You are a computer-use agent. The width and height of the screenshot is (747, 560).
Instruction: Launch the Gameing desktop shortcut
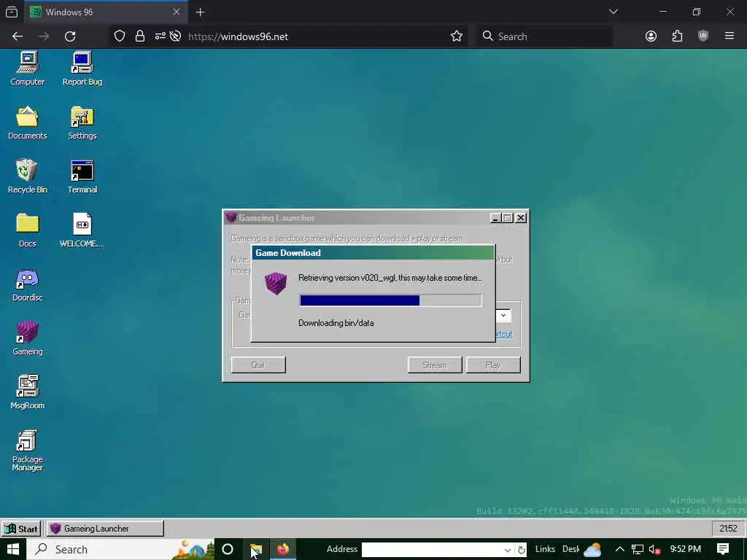[28, 338]
